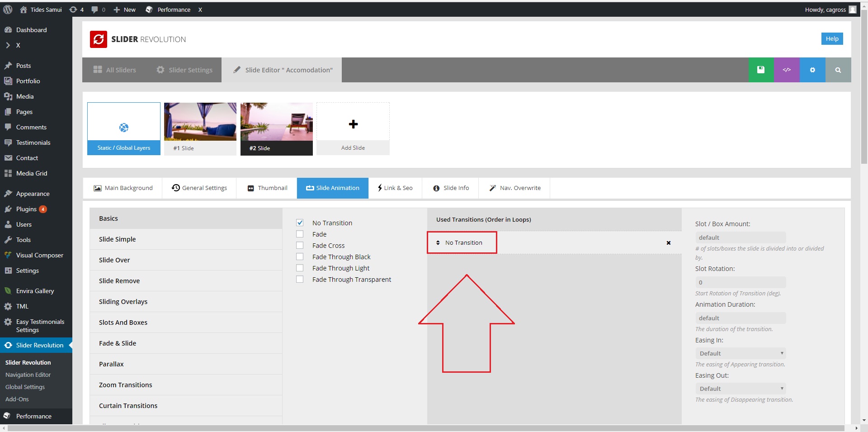The height and width of the screenshot is (432, 868).
Task: Open Global Settings submenu link
Action: click(25, 387)
